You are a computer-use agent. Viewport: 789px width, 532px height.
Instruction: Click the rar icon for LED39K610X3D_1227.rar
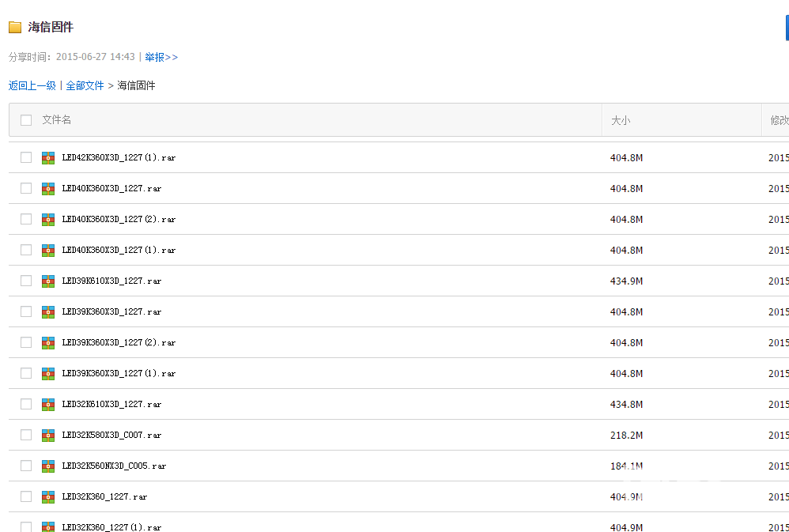click(x=48, y=281)
